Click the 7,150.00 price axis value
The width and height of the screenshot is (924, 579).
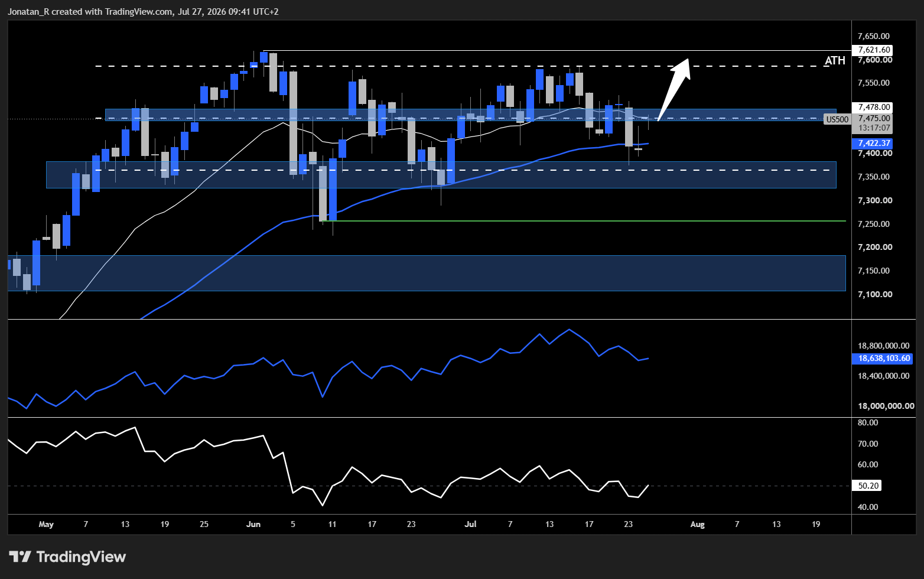[x=875, y=271]
